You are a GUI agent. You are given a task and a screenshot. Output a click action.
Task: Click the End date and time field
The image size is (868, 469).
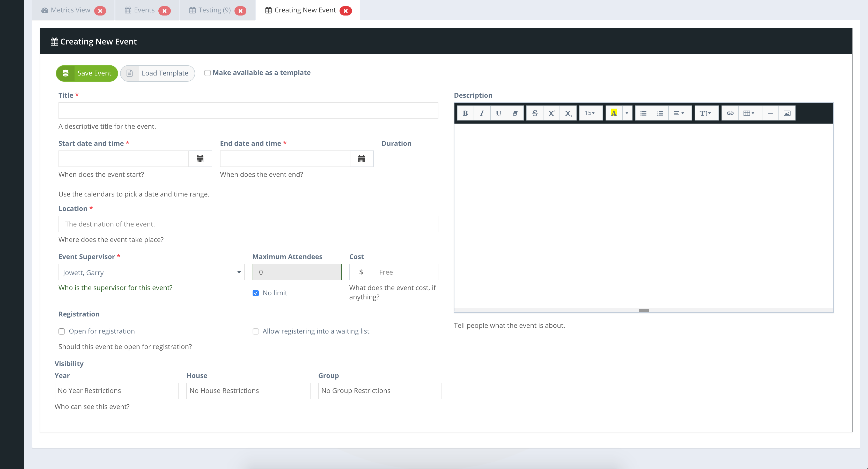[285, 159]
